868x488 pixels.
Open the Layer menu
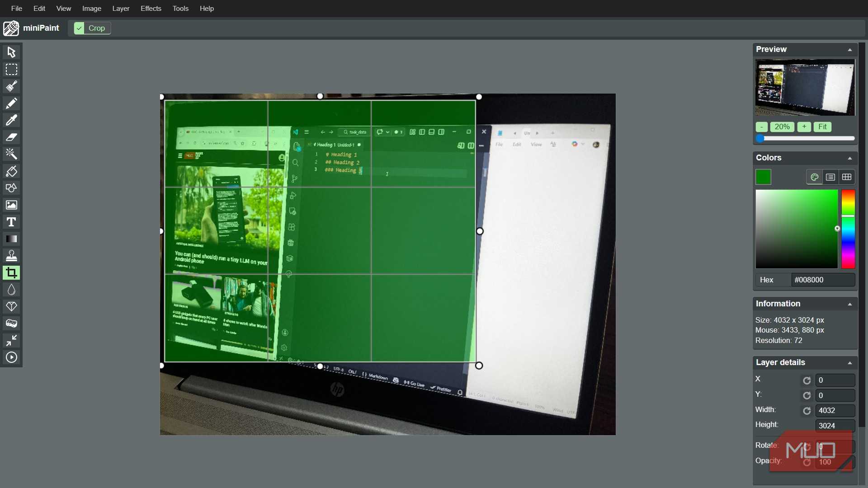click(x=121, y=9)
